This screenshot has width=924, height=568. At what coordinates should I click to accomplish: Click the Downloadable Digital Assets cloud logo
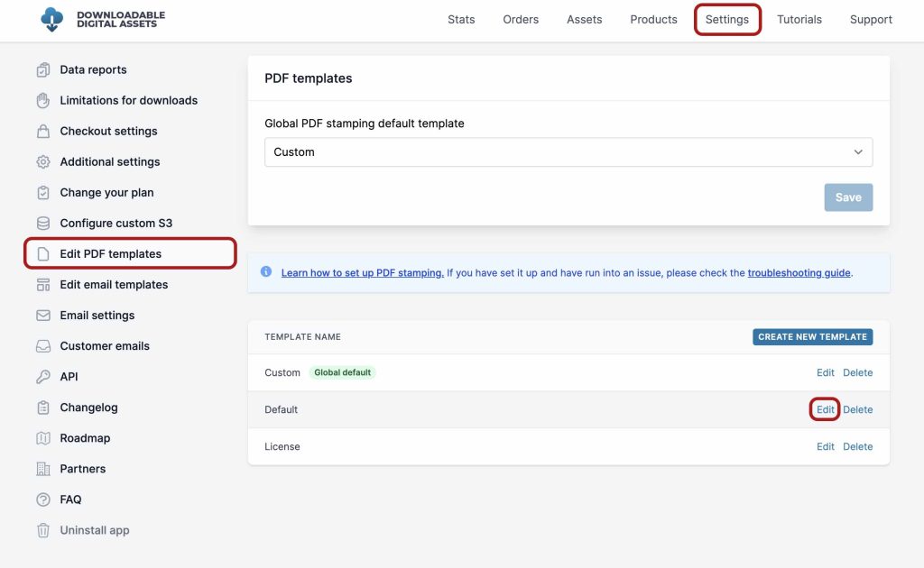52,19
